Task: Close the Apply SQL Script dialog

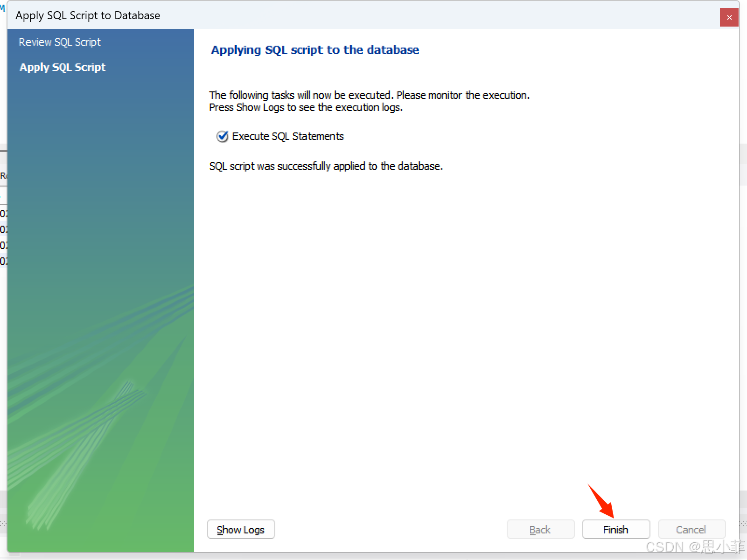Action: (729, 17)
